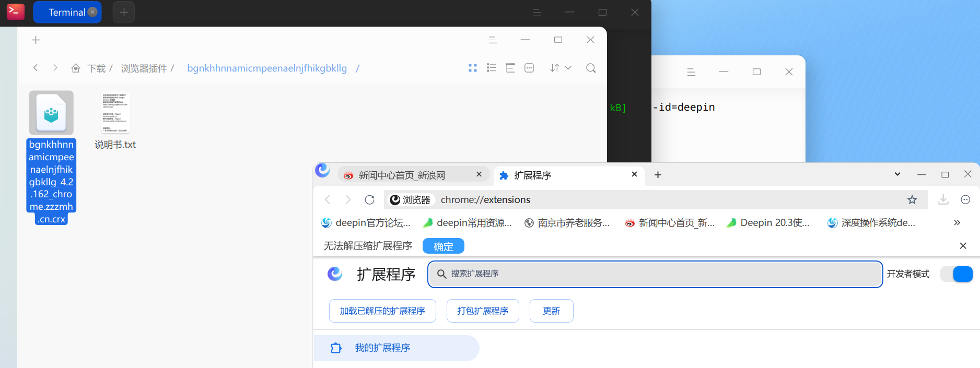Open deepin官方论坛 bookmark
The height and width of the screenshot is (368, 980).
[366, 223]
